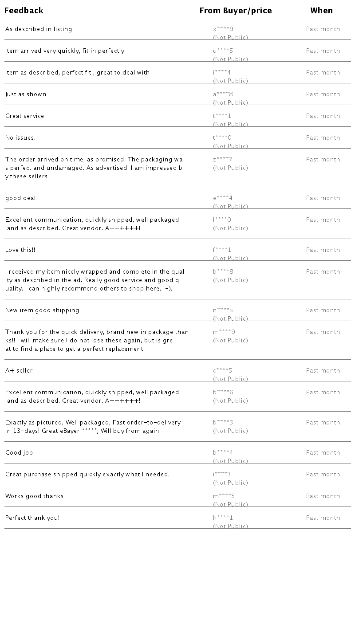This screenshot has height=644, width=355.
Task: Click the "As described in listing" feedback
Action: coord(39,29)
